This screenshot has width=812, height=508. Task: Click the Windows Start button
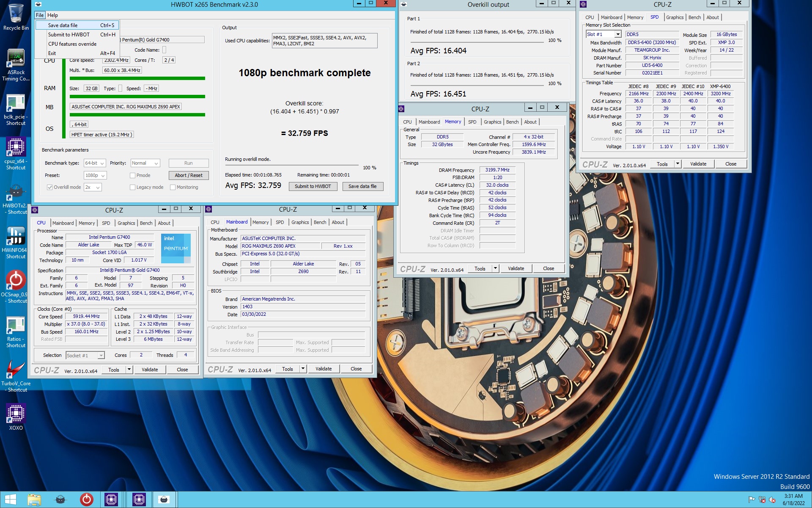[10, 500]
